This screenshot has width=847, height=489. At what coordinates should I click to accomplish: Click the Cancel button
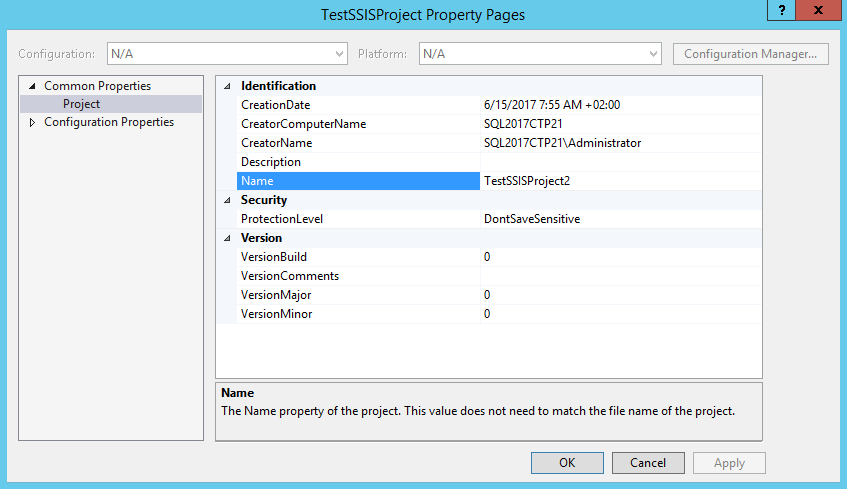click(x=648, y=463)
